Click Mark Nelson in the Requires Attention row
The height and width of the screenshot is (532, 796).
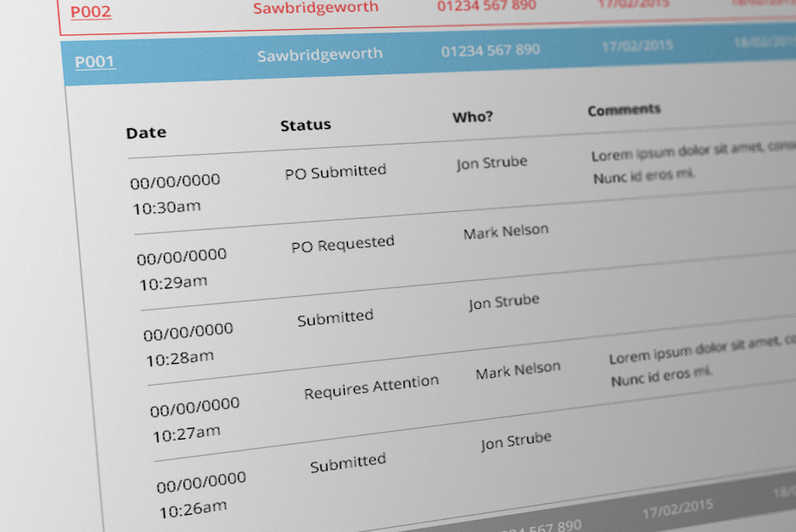tap(518, 371)
